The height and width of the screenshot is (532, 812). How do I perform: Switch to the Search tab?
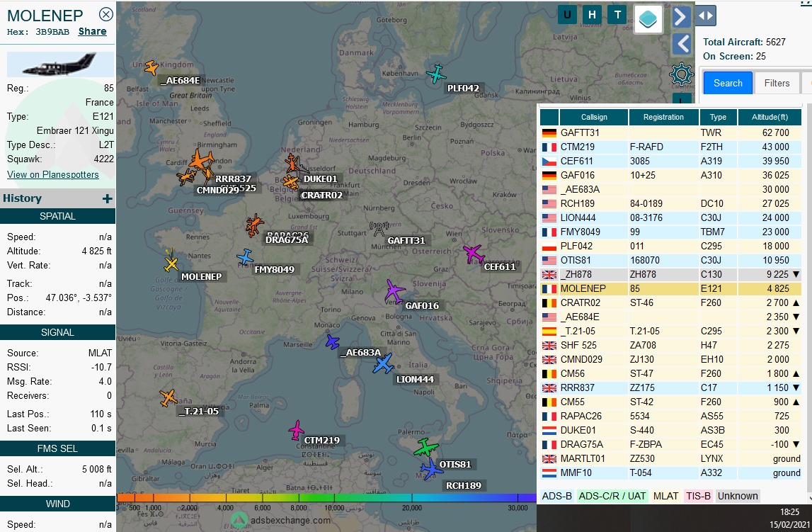click(727, 83)
